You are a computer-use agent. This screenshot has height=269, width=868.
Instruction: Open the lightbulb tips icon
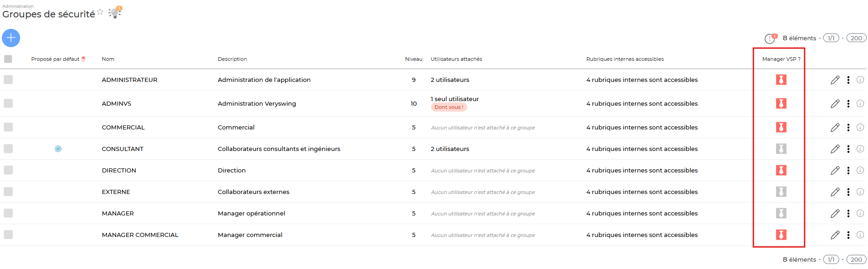click(x=114, y=13)
